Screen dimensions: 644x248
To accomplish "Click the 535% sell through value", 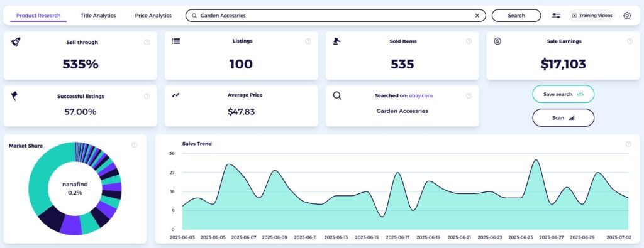I will pyautogui.click(x=80, y=64).
